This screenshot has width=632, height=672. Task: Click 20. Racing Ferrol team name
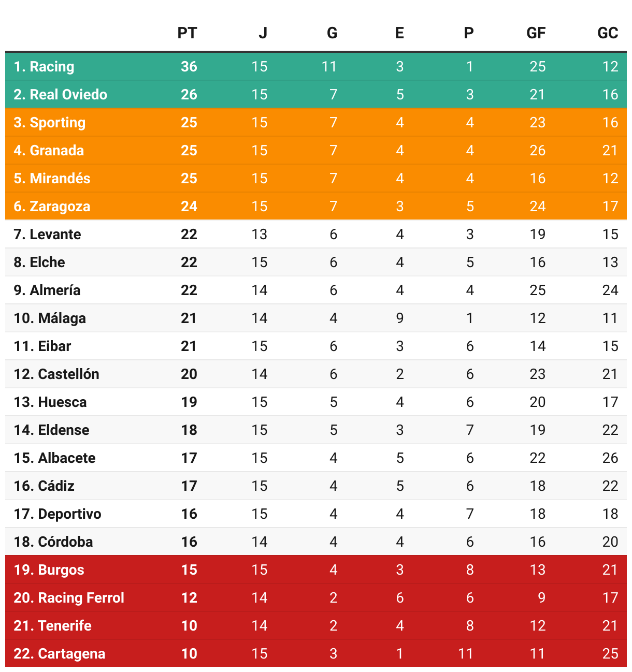[69, 598]
